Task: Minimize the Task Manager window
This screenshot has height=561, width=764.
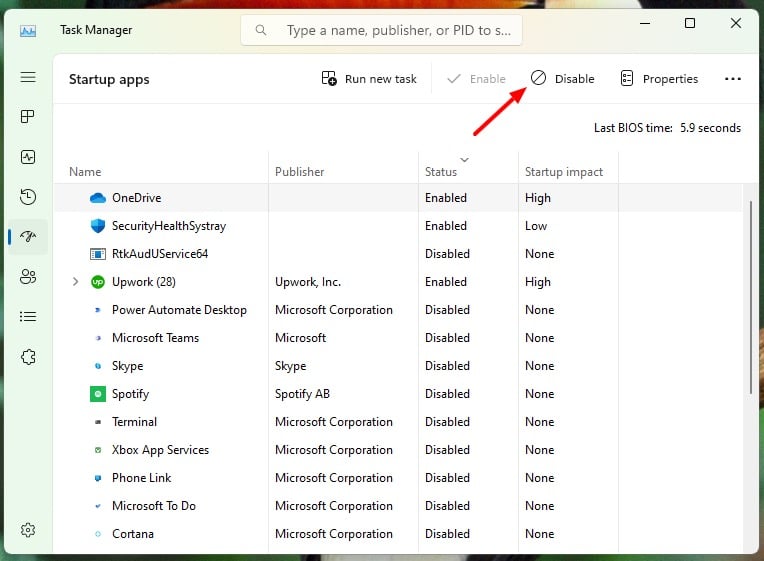Action: pos(645,23)
